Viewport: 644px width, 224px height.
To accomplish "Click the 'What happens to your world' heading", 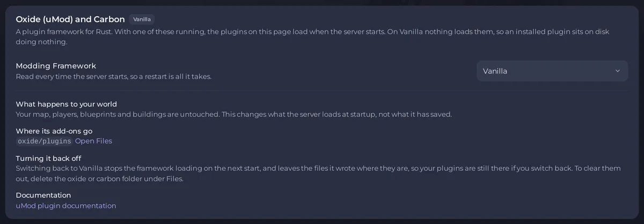I will pos(67,104).
